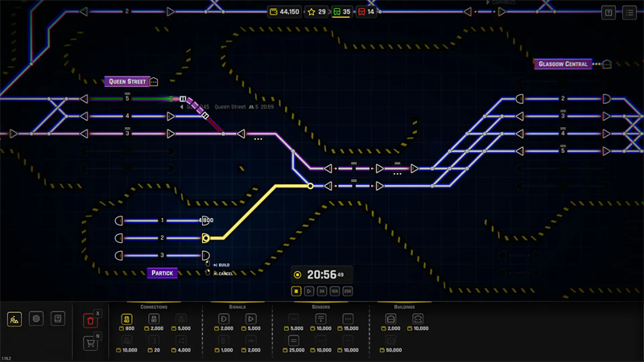644x362 pixels.
Task: Click the wallet balance 44,150 indicator
Action: click(x=284, y=12)
